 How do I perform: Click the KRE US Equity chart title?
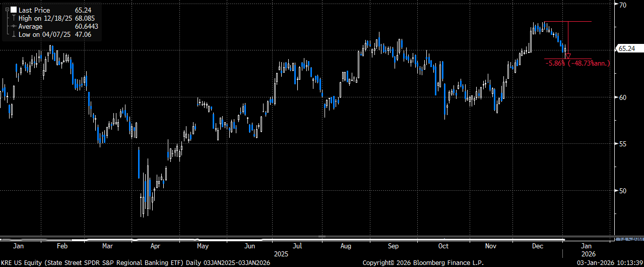click(x=135, y=262)
